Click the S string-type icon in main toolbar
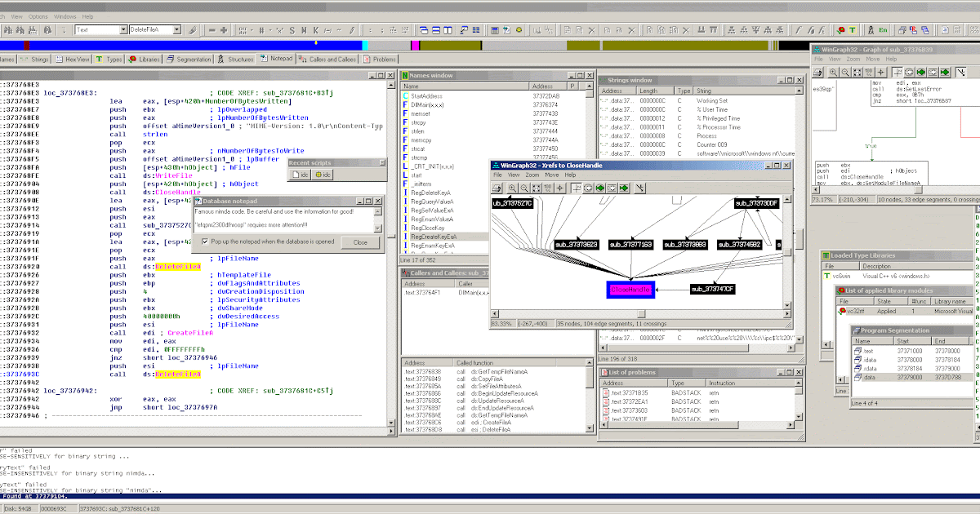 (x=292, y=30)
